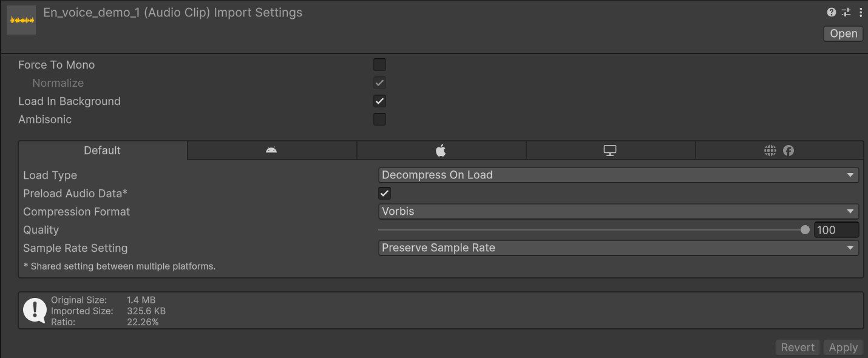868x358 pixels.
Task: Select the Default platform tab
Action: [x=103, y=150]
